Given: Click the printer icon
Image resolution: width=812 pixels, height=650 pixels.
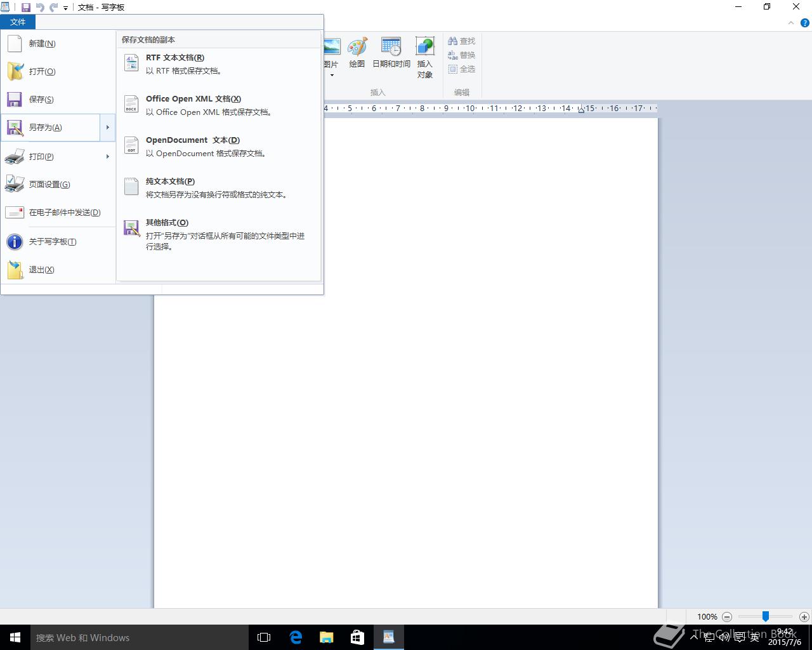Looking at the screenshot, I should (x=14, y=156).
